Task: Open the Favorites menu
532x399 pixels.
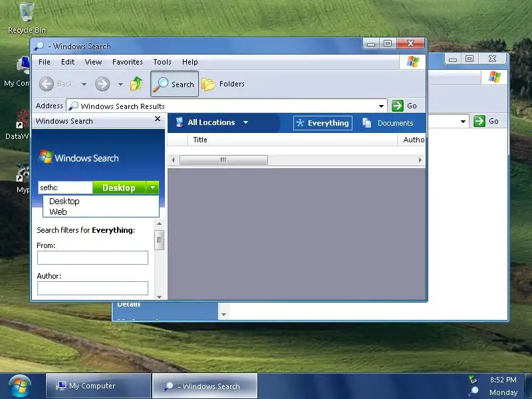Action: (x=128, y=62)
